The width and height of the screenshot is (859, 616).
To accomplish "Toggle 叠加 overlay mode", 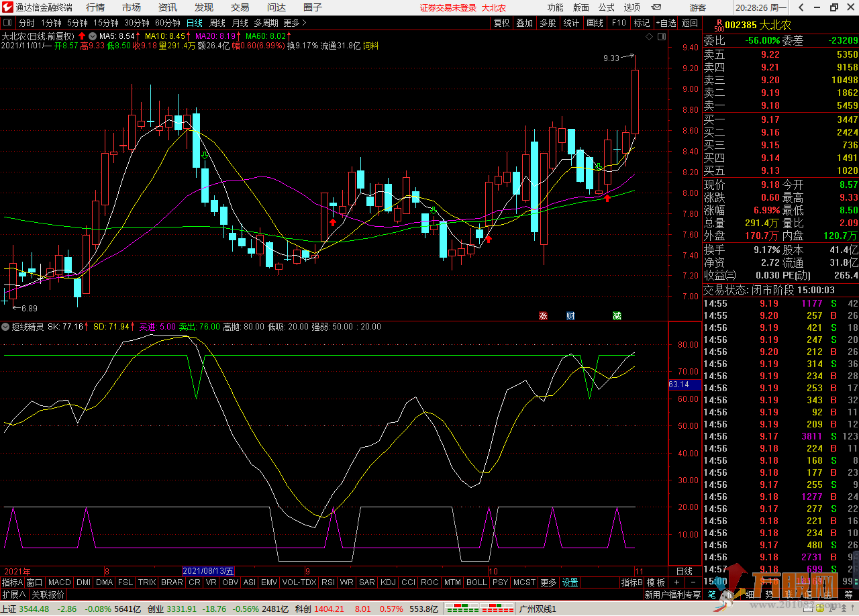I will 524,23.
